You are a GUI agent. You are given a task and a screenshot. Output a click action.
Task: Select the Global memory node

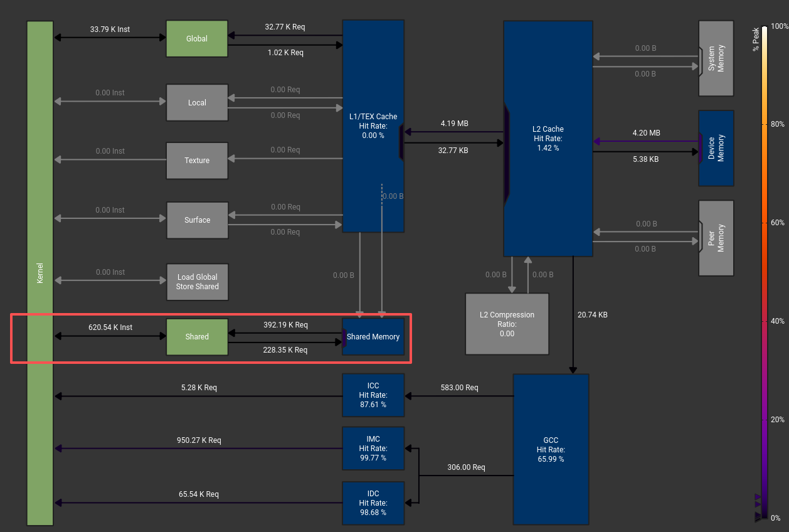point(197,39)
